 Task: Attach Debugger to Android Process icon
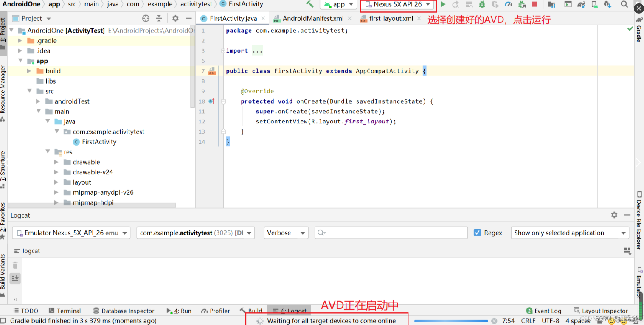click(522, 4)
